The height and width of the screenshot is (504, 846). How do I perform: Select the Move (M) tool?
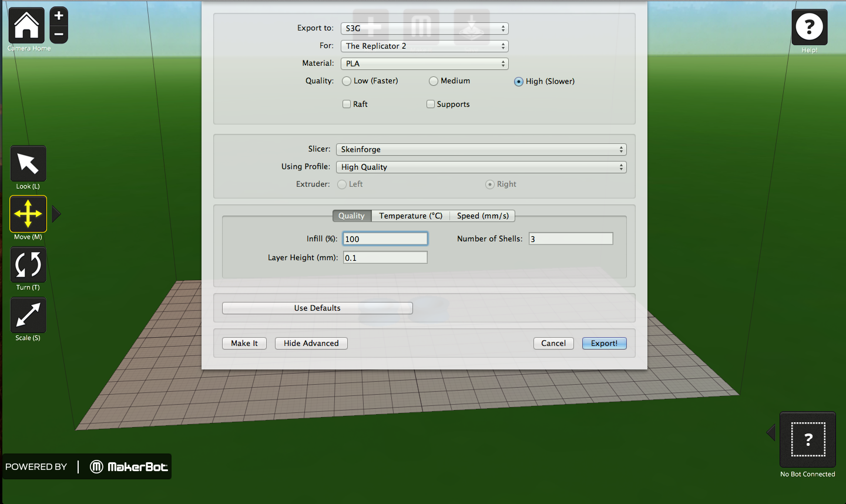pos(28,214)
